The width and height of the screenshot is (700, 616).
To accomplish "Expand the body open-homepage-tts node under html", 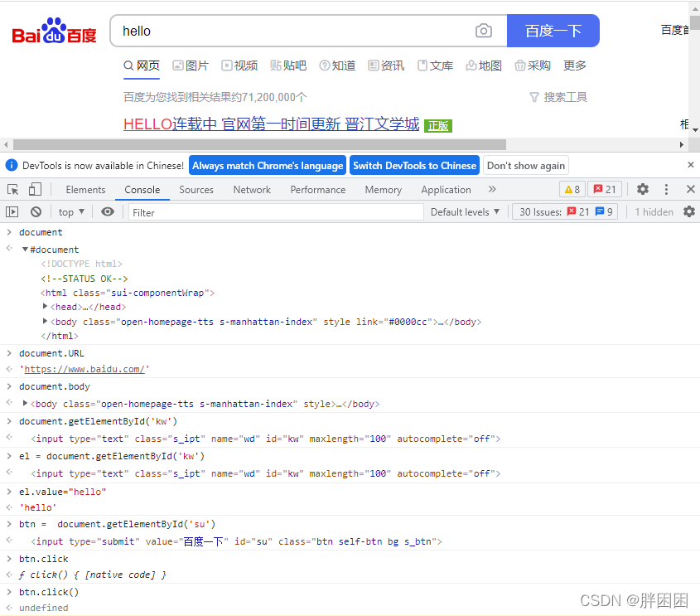I will tap(45, 321).
